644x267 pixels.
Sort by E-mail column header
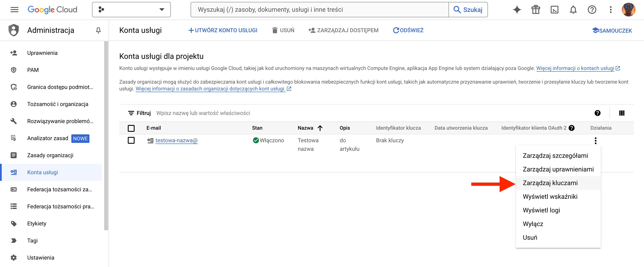pos(154,128)
